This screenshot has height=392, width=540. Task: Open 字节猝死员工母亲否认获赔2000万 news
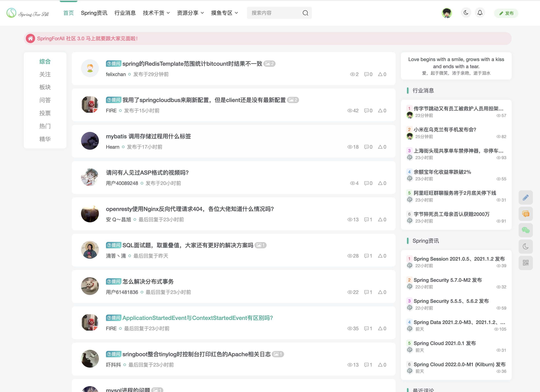451,214
